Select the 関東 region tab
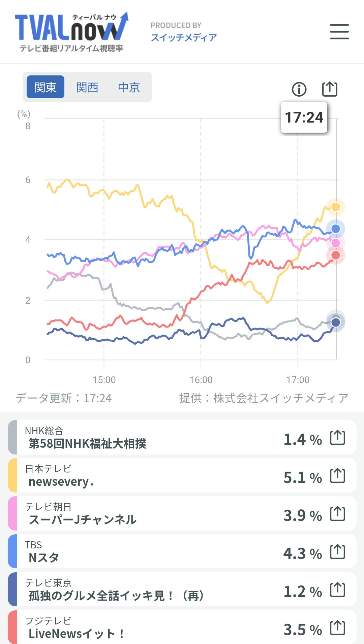The height and width of the screenshot is (644, 364). (45, 87)
